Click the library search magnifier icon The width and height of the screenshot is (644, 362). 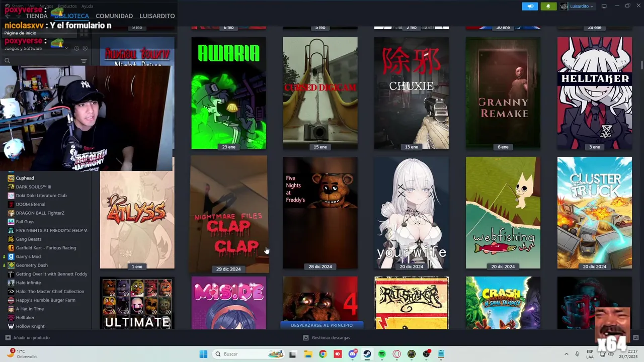[7, 61]
